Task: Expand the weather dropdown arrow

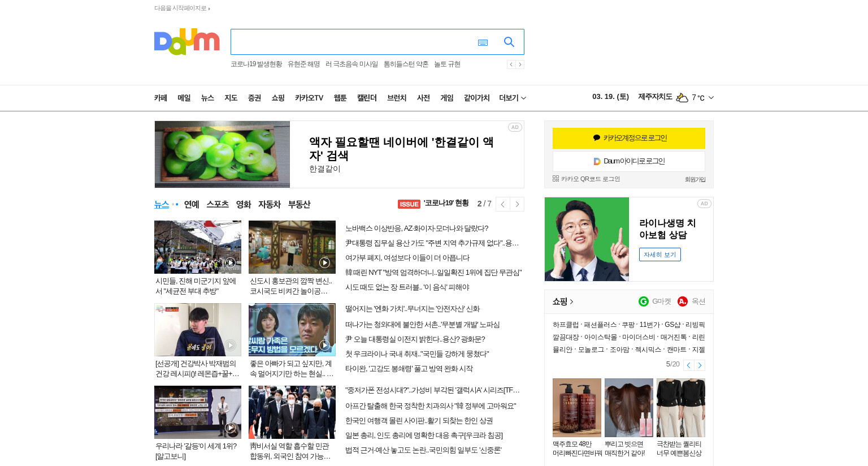Action: (x=711, y=97)
